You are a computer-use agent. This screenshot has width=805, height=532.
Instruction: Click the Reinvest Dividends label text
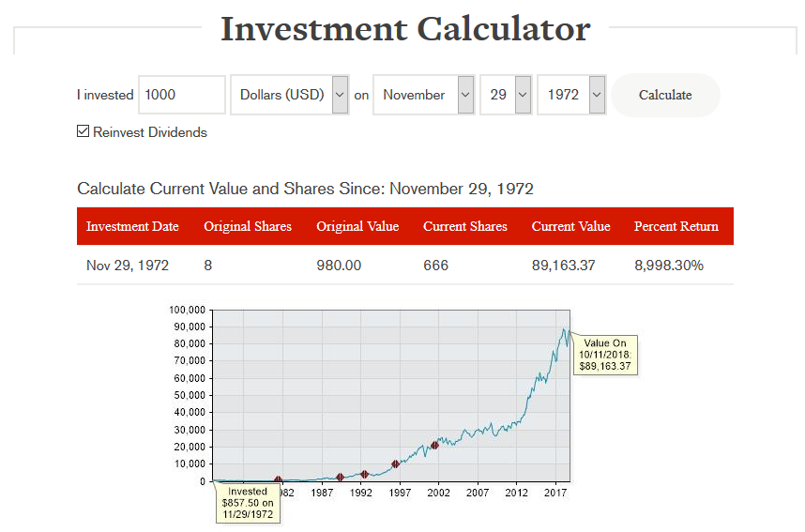[x=150, y=132]
